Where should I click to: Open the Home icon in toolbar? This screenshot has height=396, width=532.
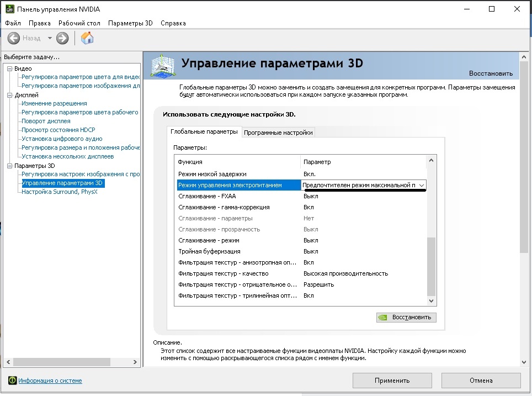(x=87, y=38)
